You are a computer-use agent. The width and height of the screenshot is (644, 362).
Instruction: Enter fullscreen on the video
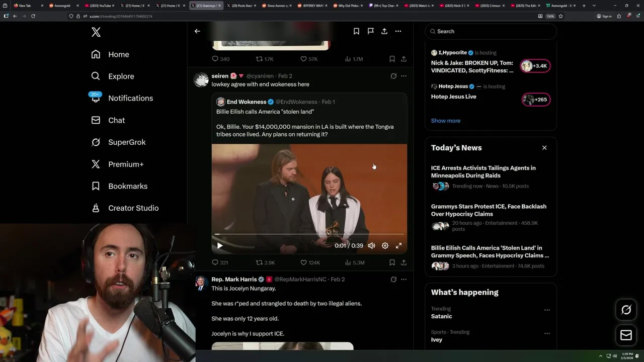398,246
